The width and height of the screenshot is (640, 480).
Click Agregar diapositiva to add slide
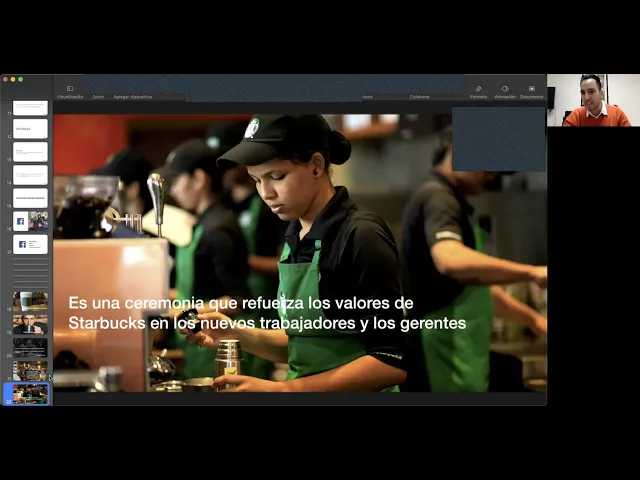click(132, 97)
